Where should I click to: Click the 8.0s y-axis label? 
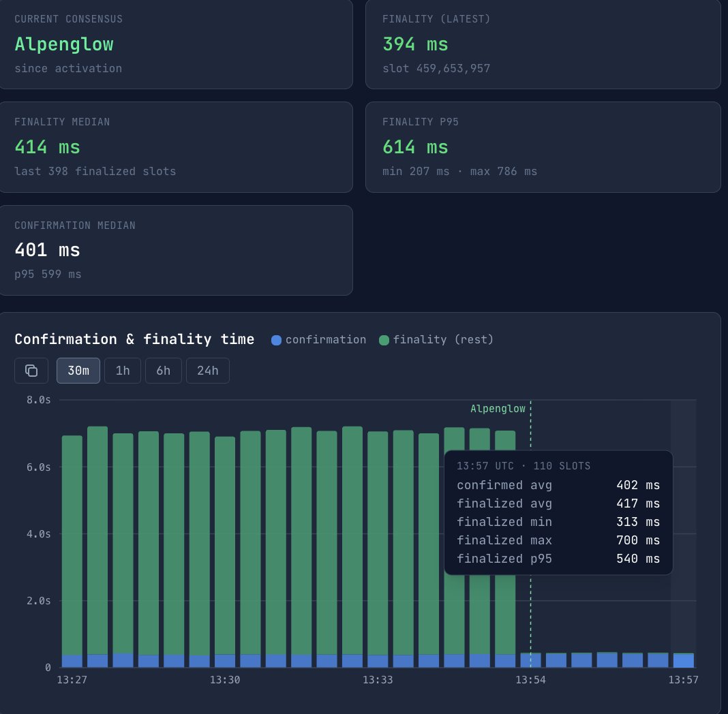point(39,400)
